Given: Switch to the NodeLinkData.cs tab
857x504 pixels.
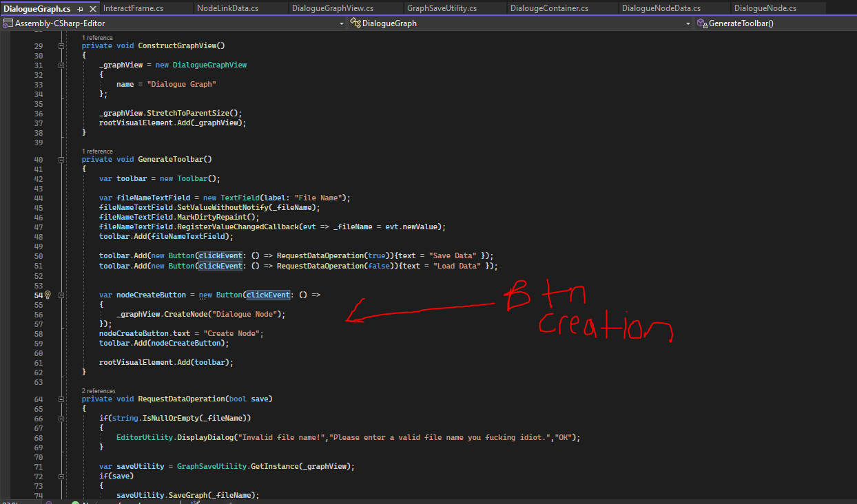Looking at the screenshot, I should [227, 8].
